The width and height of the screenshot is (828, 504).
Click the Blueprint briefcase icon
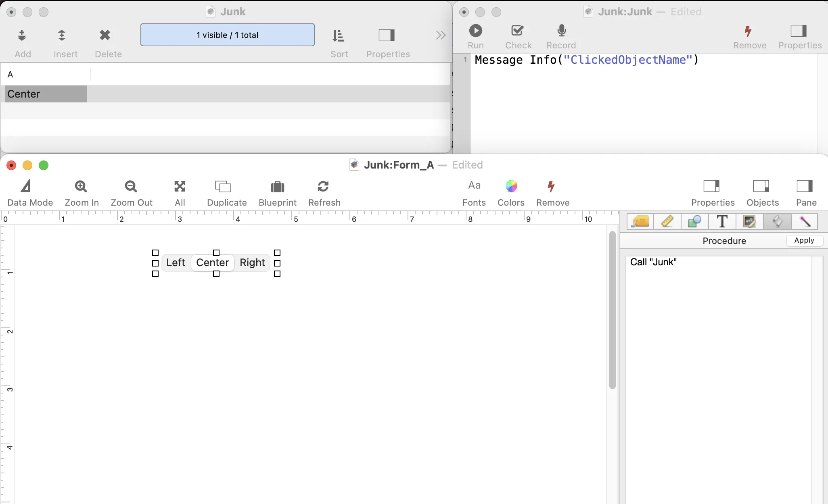[278, 187]
